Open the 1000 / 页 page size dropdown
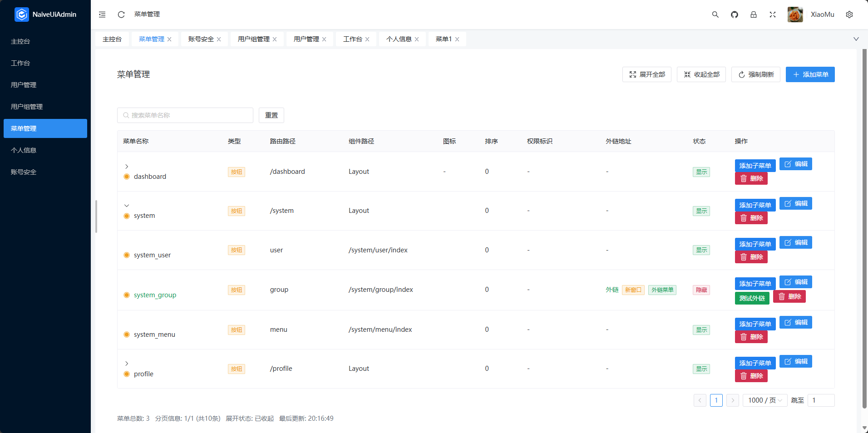Viewport: 868px width, 433px height. click(764, 400)
